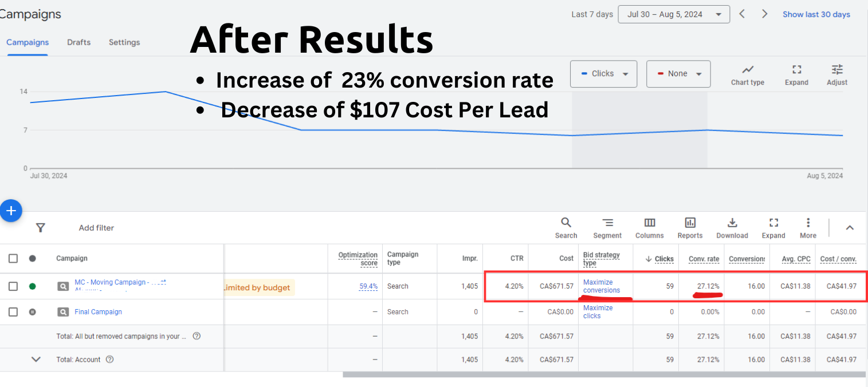Open the date range dropdown Jul 30 – Aug 5
This screenshot has width=868, height=387.
[674, 14]
